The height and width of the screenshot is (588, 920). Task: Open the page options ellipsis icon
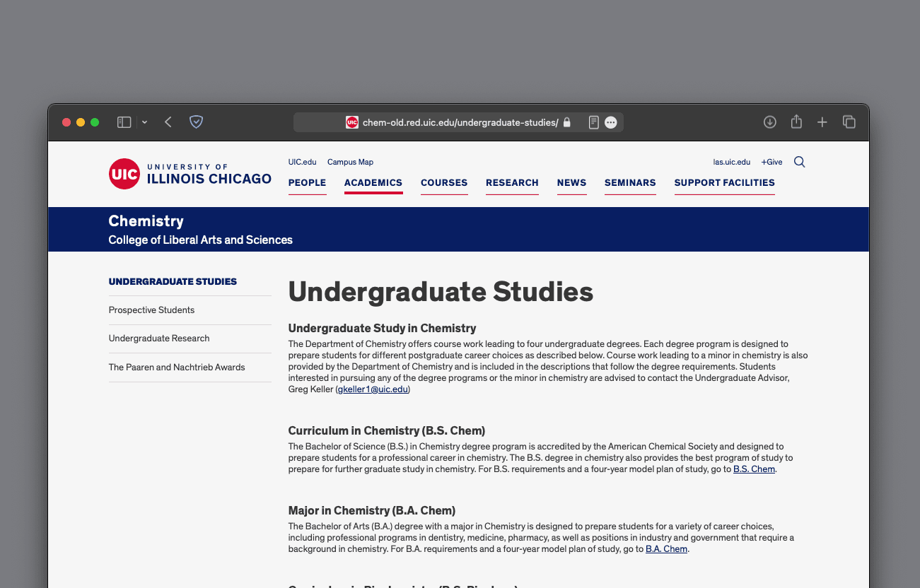point(611,122)
